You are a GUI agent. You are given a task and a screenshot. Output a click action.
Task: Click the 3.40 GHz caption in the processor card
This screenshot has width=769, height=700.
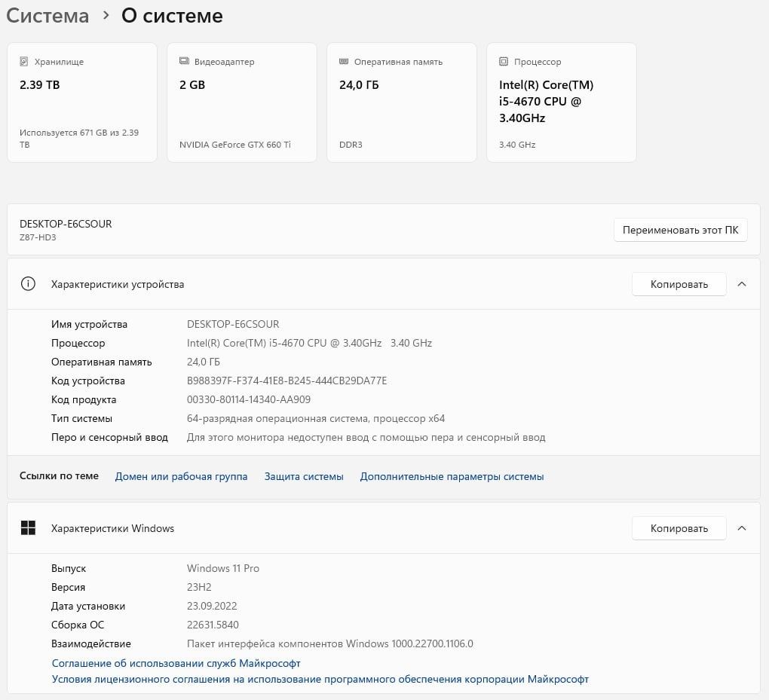point(517,145)
